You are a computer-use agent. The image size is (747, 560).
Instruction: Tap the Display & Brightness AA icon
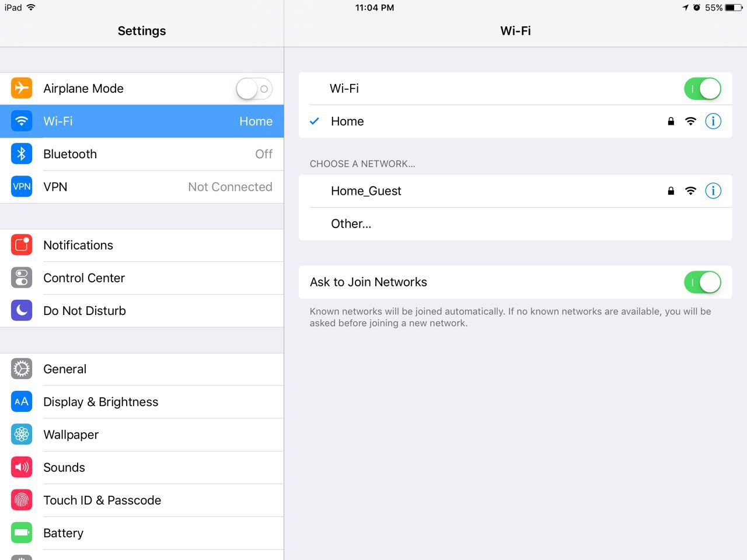coord(22,401)
